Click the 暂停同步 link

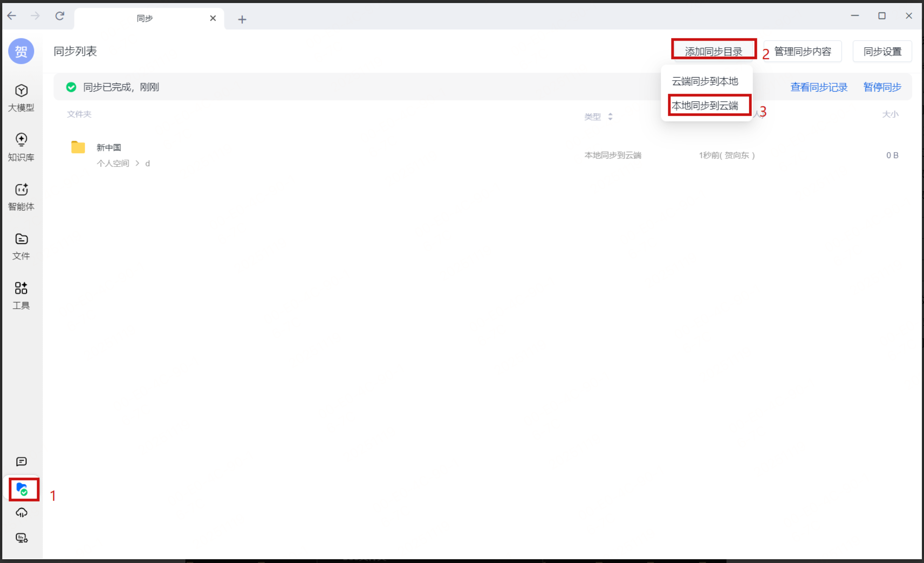point(882,87)
